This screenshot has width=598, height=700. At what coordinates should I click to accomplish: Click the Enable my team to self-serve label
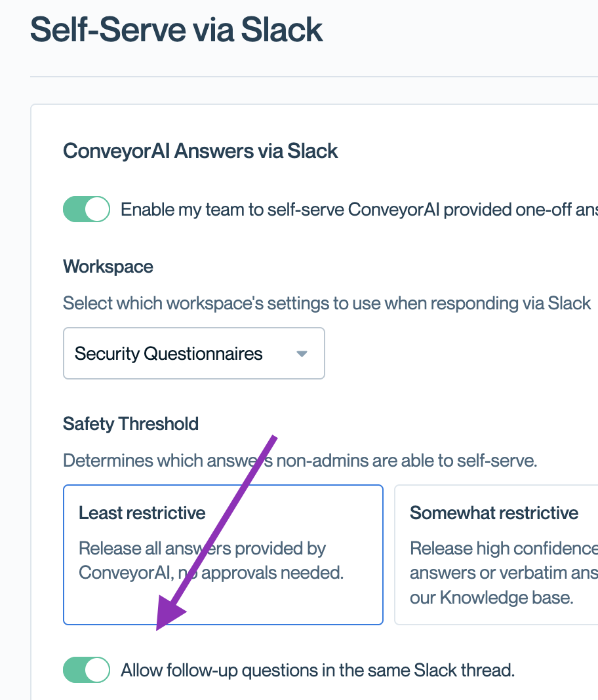[359, 209]
